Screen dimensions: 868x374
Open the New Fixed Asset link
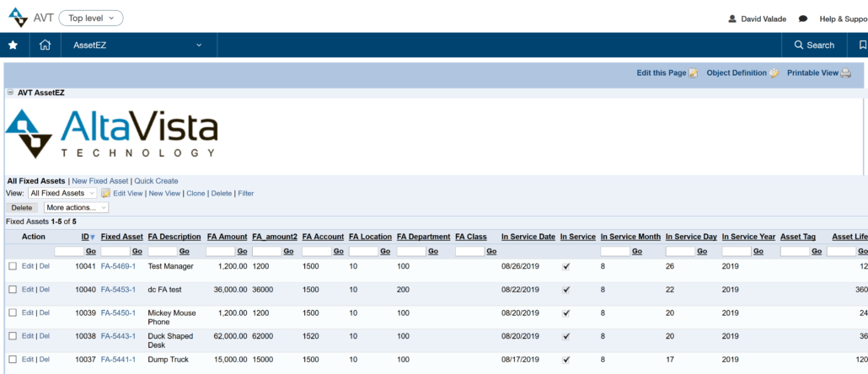point(99,181)
